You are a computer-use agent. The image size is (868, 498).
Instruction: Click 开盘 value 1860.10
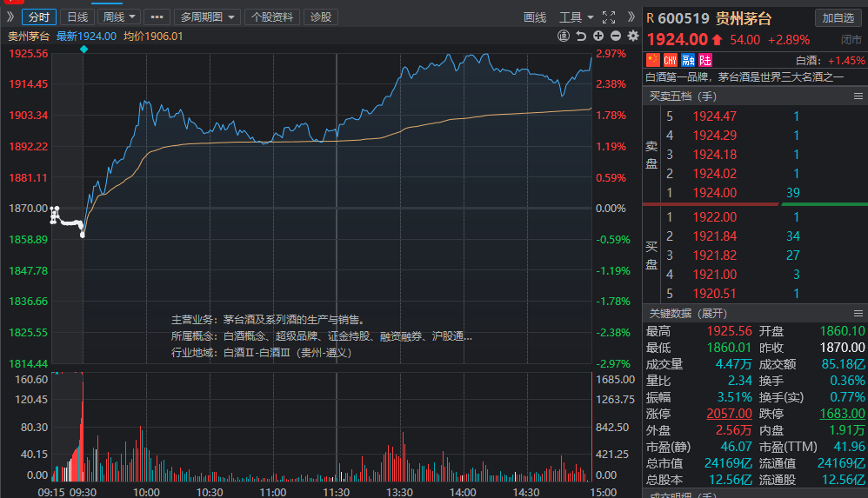pyautogui.click(x=842, y=331)
